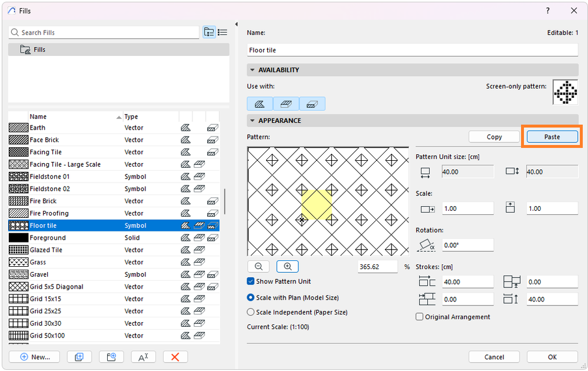588x371 pixels.
Task: Delete the selected fill with red X
Action: (x=175, y=357)
